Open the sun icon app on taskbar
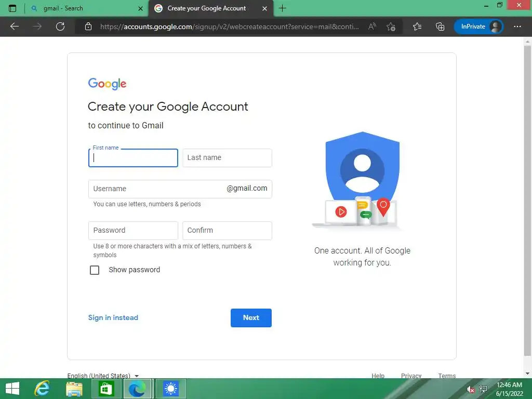532x399 pixels. (x=170, y=389)
